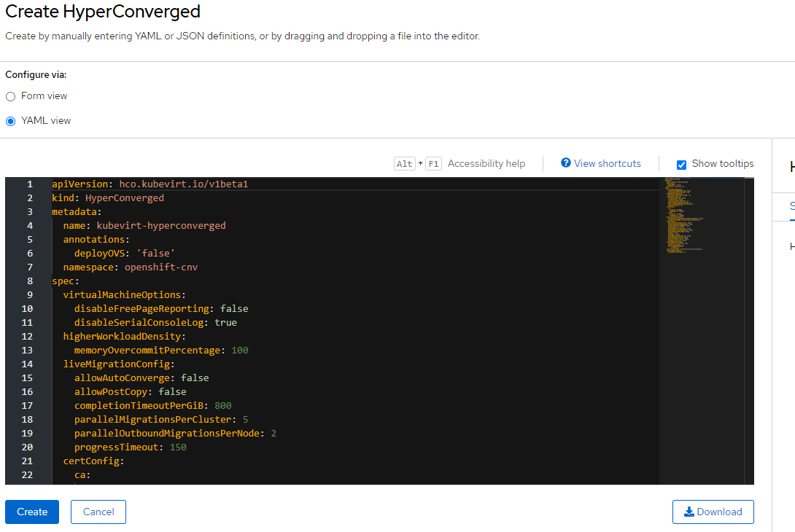Place cursor on apiVersion line

(150, 184)
